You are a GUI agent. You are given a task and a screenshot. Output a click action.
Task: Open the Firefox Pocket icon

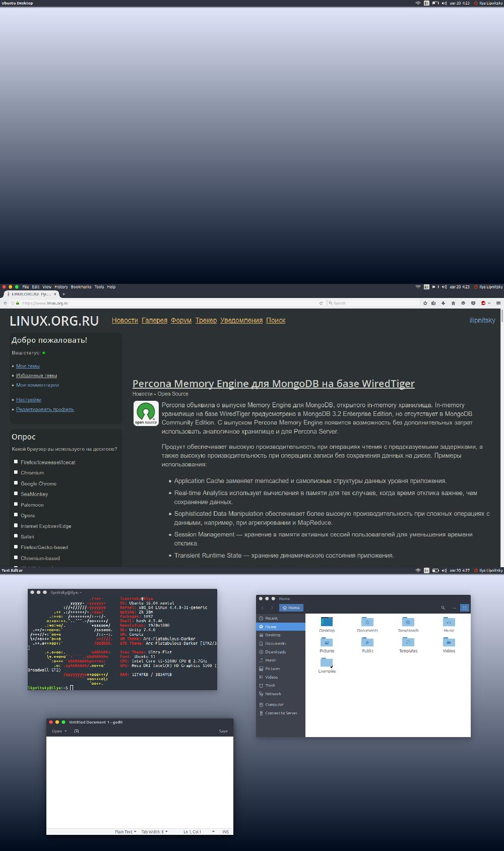[473, 303]
